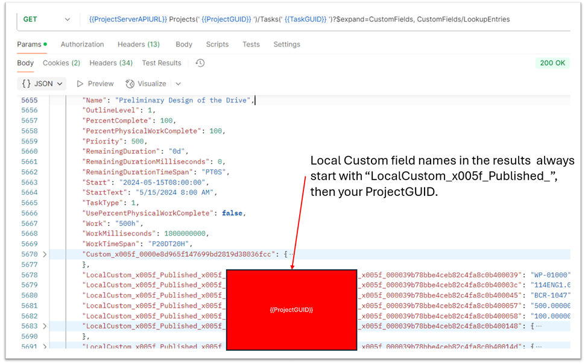Screen dimensions: 588x364
Task: View the response Headers (34) tab
Action: pyautogui.click(x=110, y=63)
